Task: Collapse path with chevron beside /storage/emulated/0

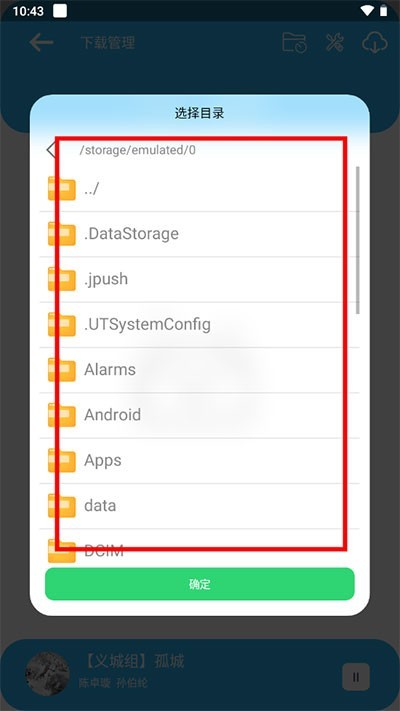Action: coord(51,150)
